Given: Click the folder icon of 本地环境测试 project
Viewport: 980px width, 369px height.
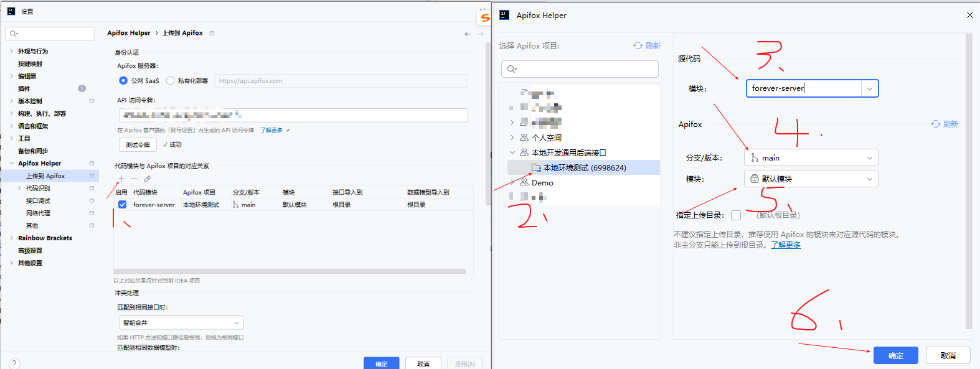Looking at the screenshot, I should point(536,167).
